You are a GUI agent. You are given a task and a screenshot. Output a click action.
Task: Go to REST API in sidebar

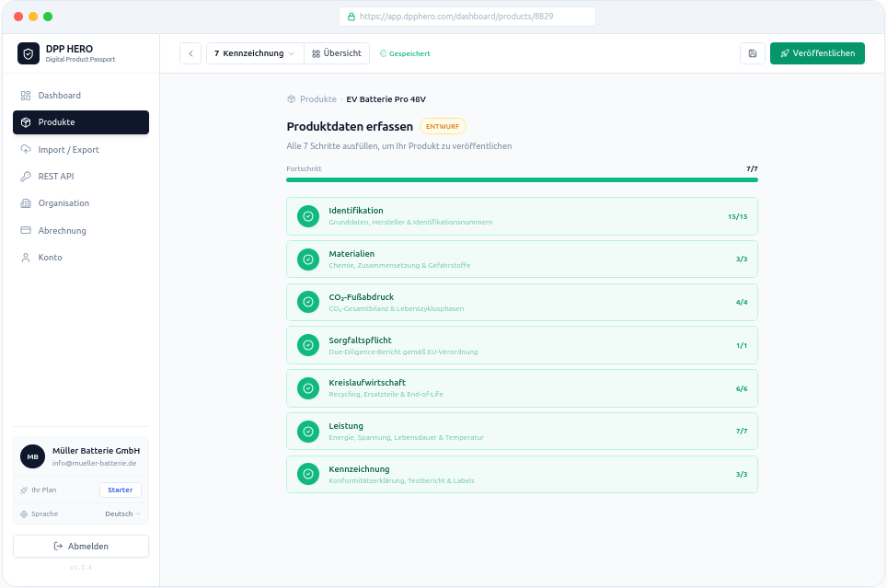(x=56, y=176)
